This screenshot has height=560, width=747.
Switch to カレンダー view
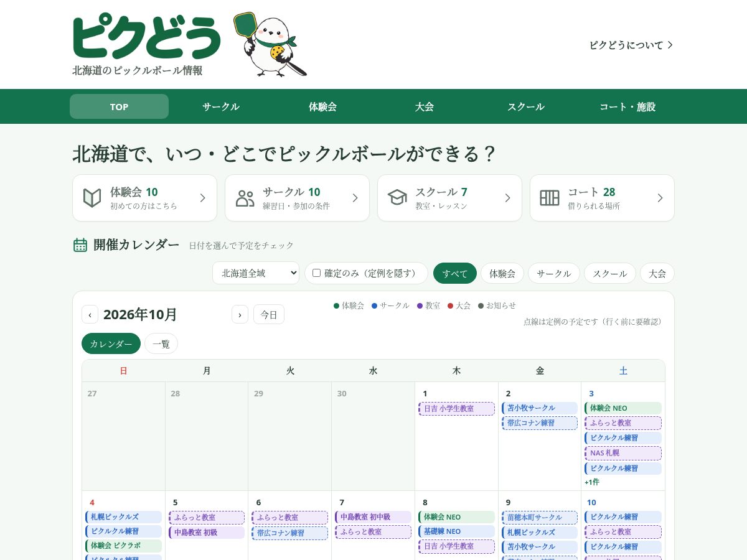[111, 343]
